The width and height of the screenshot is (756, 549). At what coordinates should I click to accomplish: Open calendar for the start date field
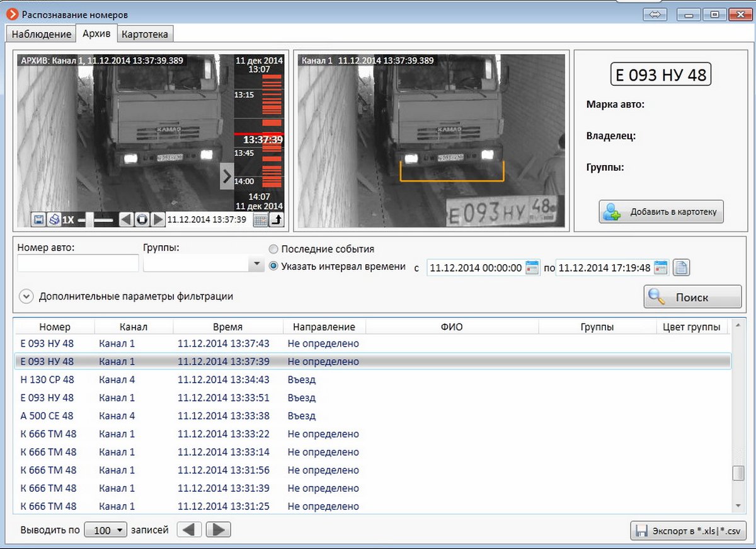532,268
